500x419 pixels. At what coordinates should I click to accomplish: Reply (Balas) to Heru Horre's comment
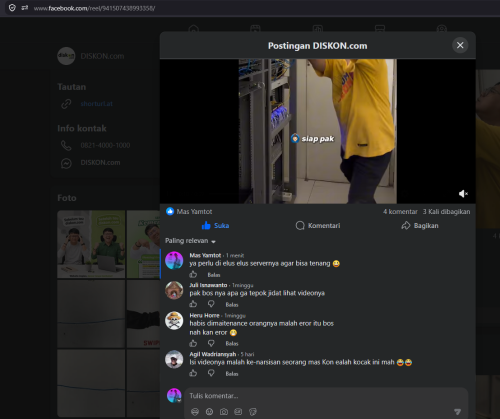click(232, 344)
